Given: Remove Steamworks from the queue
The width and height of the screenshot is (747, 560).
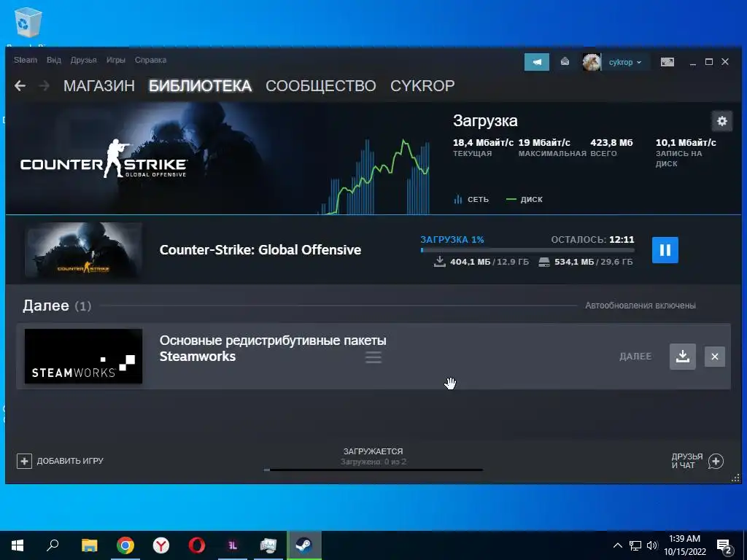Looking at the screenshot, I should pyautogui.click(x=715, y=357).
